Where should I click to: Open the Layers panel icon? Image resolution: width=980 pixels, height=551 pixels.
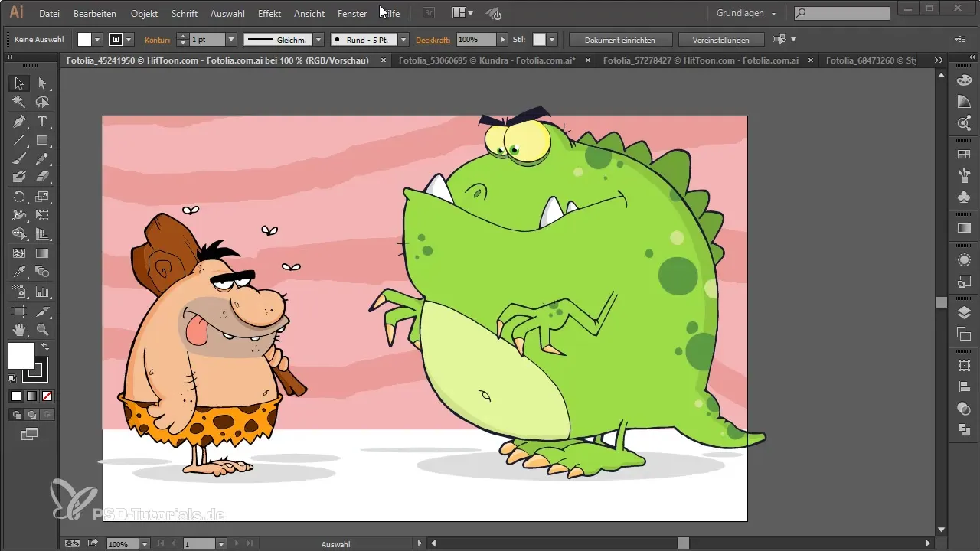(965, 312)
